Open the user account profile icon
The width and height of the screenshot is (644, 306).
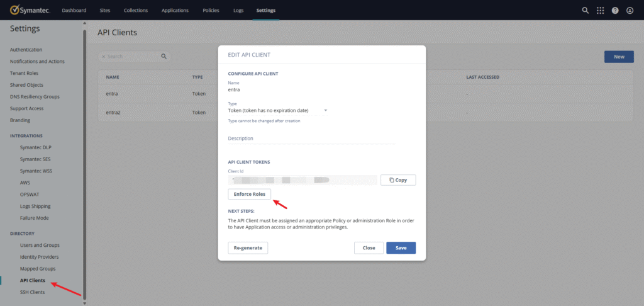630,11
